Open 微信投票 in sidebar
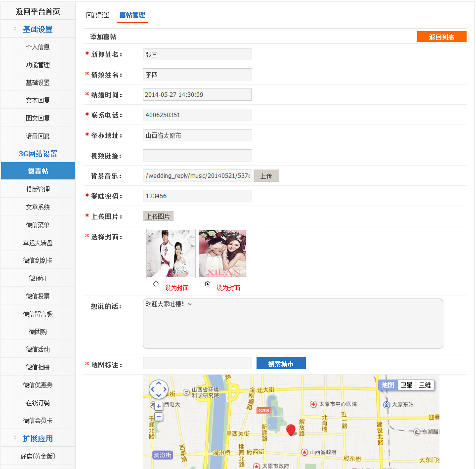The width and height of the screenshot is (476, 469). [x=38, y=296]
